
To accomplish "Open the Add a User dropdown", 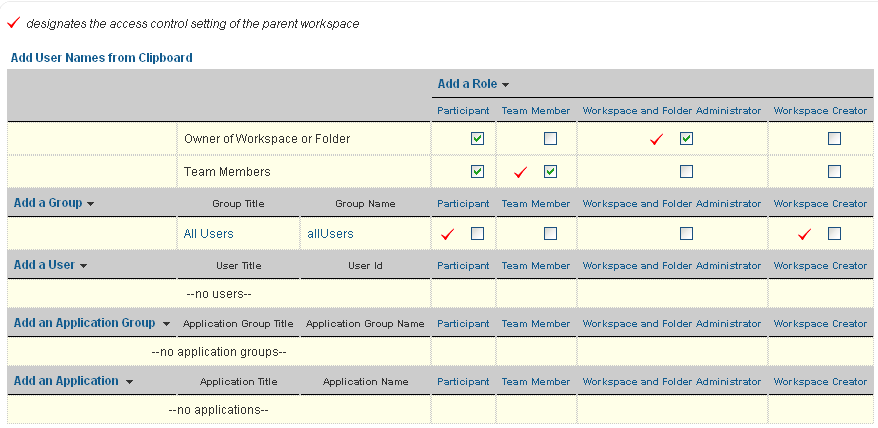I will (x=50, y=265).
